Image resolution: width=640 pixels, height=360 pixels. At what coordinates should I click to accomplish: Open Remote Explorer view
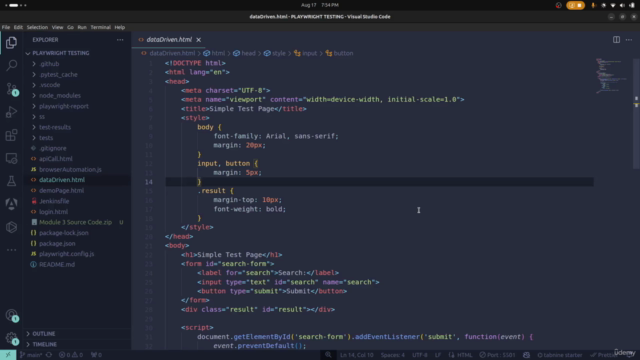coord(11,158)
